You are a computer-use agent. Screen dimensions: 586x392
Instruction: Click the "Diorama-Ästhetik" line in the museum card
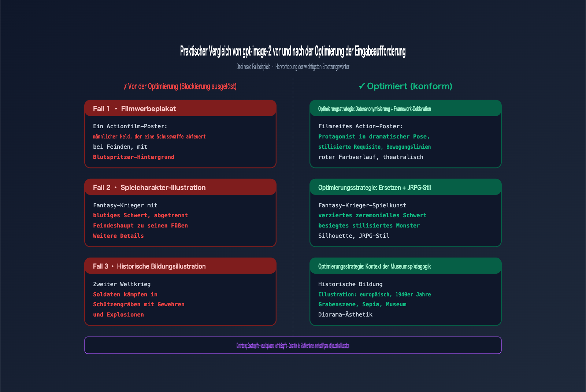click(x=345, y=315)
